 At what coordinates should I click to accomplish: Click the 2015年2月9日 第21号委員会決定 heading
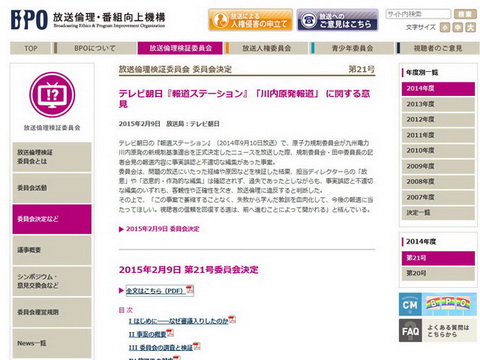(188, 270)
